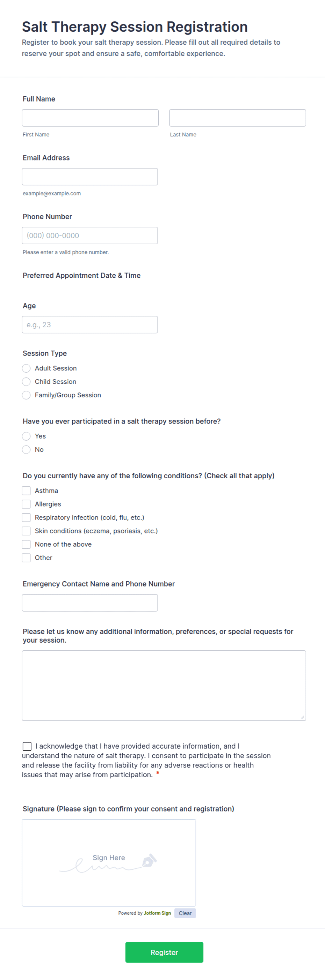Tick the Other condition checkbox
The image size is (325, 980).
26,558
